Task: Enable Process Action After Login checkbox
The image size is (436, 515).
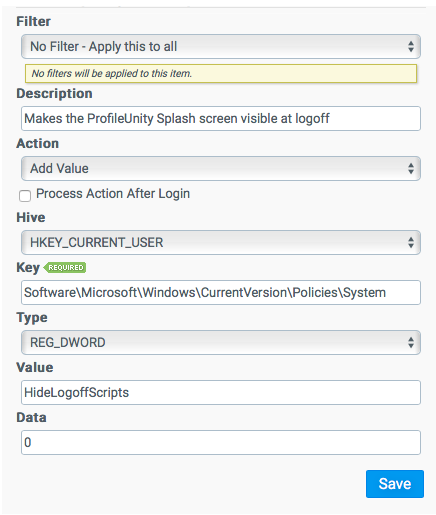Action: [x=25, y=196]
